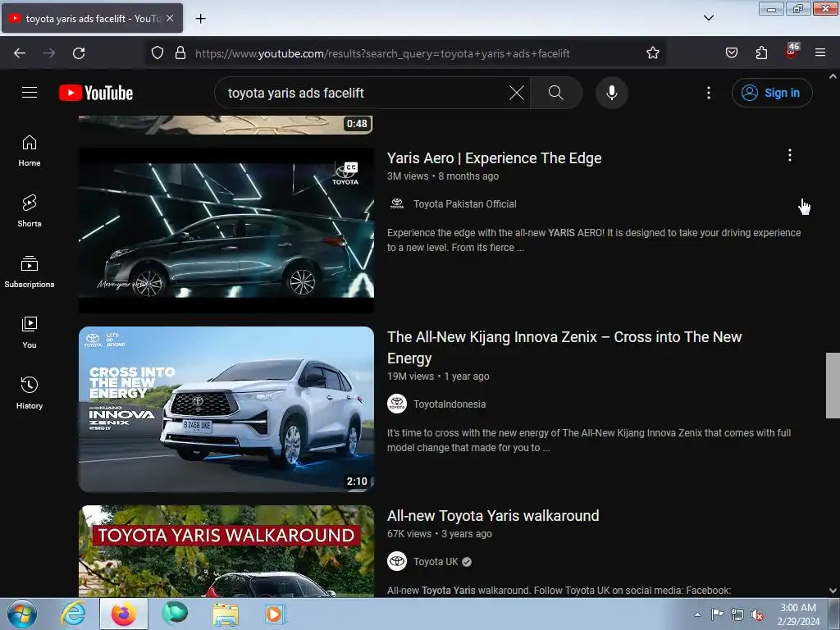Select the toyota yaris ads facelift tab
840x630 pixels.
tap(92, 18)
